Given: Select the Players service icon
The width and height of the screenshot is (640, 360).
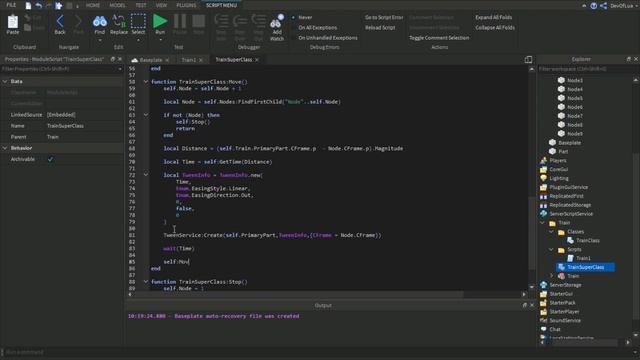Looking at the screenshot, I should 543,160.
